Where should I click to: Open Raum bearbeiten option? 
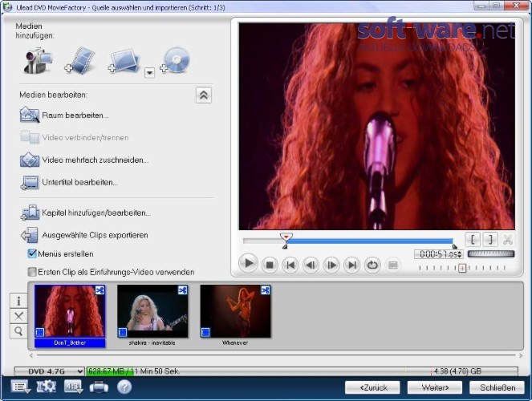point(75,115)
